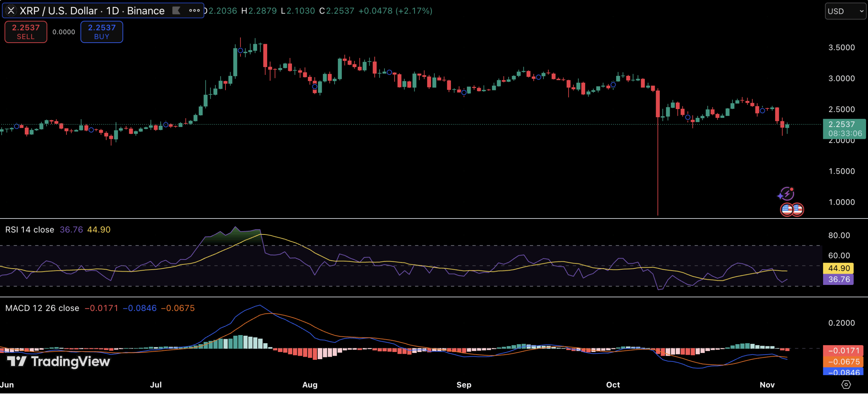Click the XRP / U.S. Dollar symbol title
This screenshot has height=394, width=868.
(58, 11)
